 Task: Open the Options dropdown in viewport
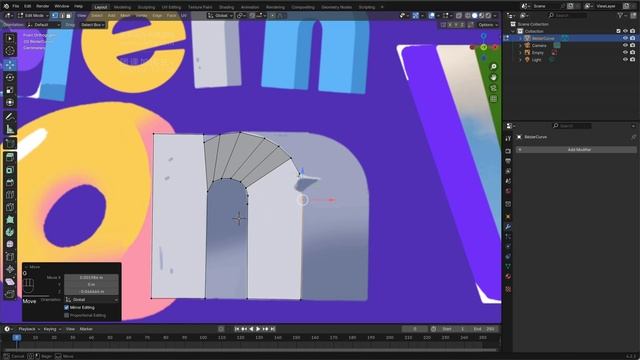click(488, 25)
